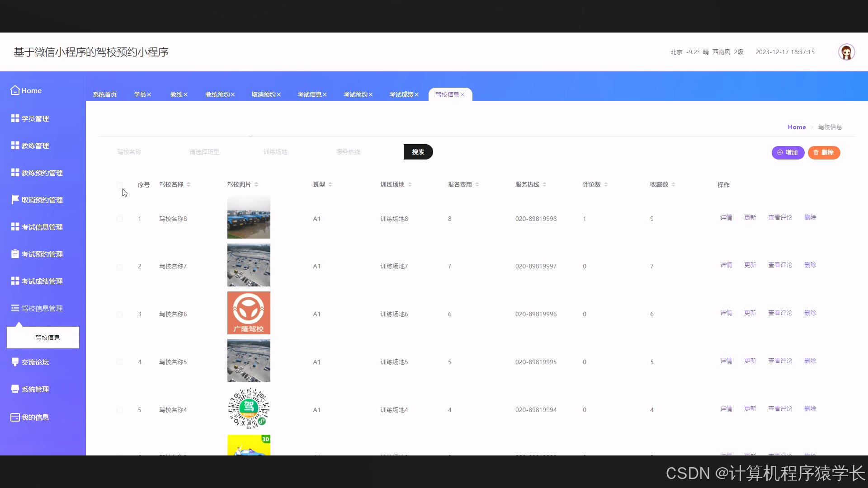This screenshot has width=868, height=488.
Task: Click 查看评论 link for 驾校名称7
Action: pyautogui.click(x=780, y=265)
